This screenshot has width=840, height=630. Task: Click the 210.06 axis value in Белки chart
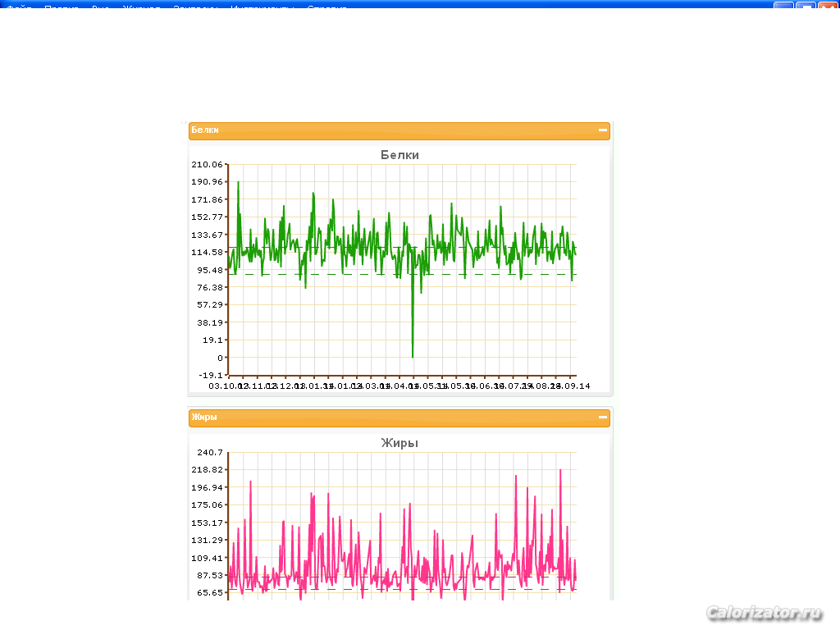coord(207,164)
